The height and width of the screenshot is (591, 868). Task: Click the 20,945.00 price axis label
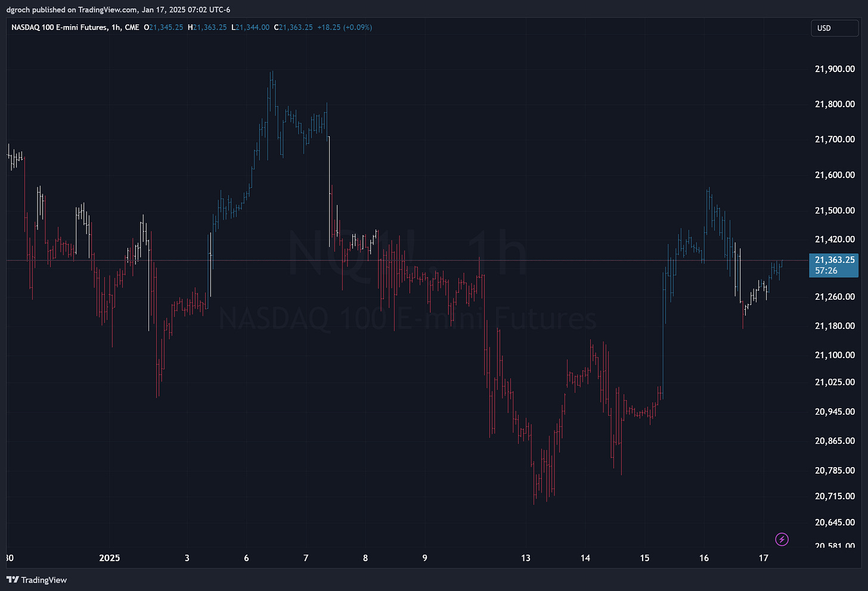(x=835, y=412)
